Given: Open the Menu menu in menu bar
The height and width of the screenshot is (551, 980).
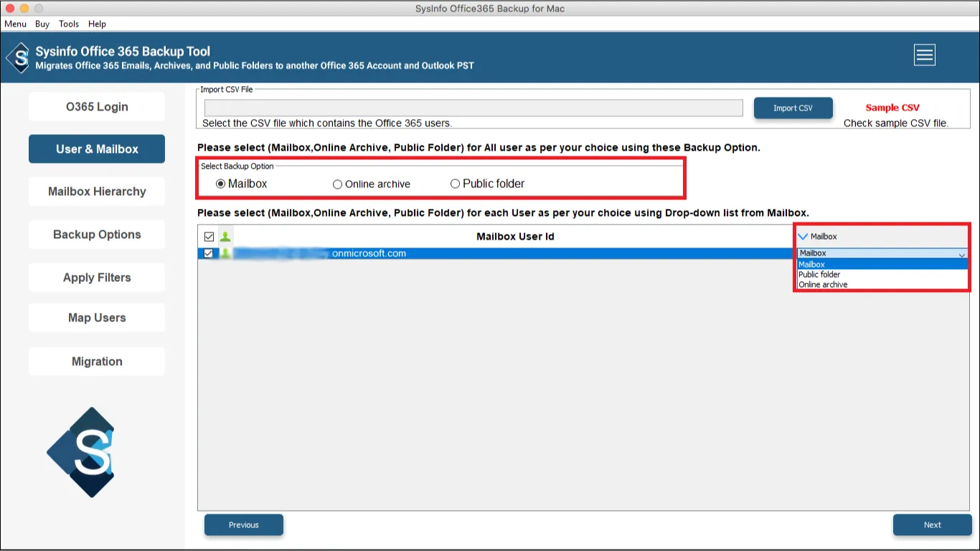Looking at the screenshot, I should click(x=16, y=24).
